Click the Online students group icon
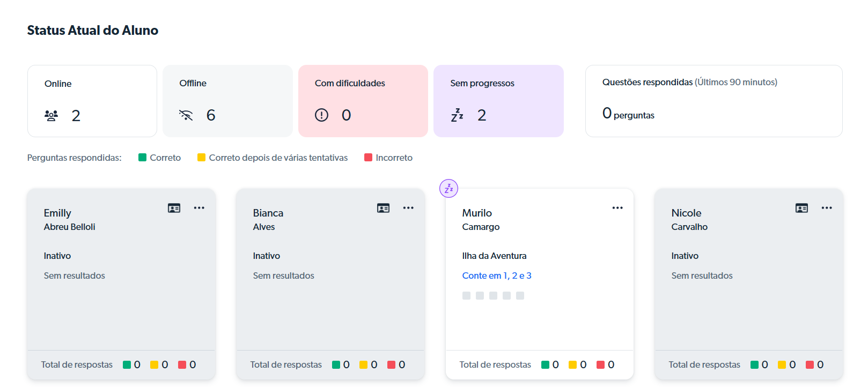 point(52,115)
